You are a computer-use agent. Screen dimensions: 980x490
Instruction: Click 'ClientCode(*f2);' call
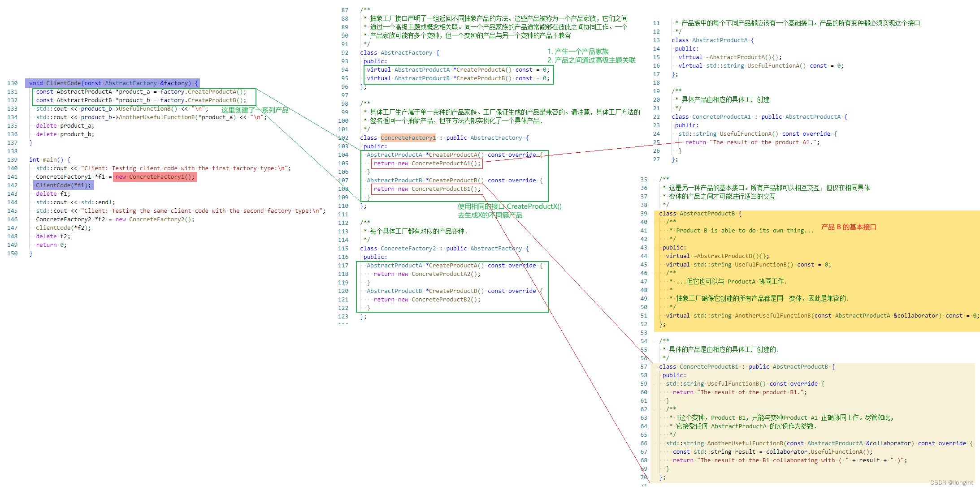pos(63,228)
